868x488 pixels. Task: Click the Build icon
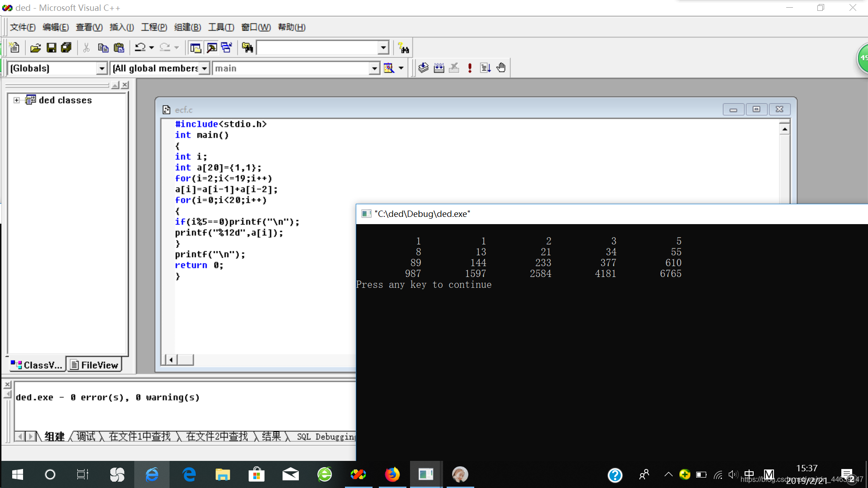pyautogui.click(x=439, y=68)
